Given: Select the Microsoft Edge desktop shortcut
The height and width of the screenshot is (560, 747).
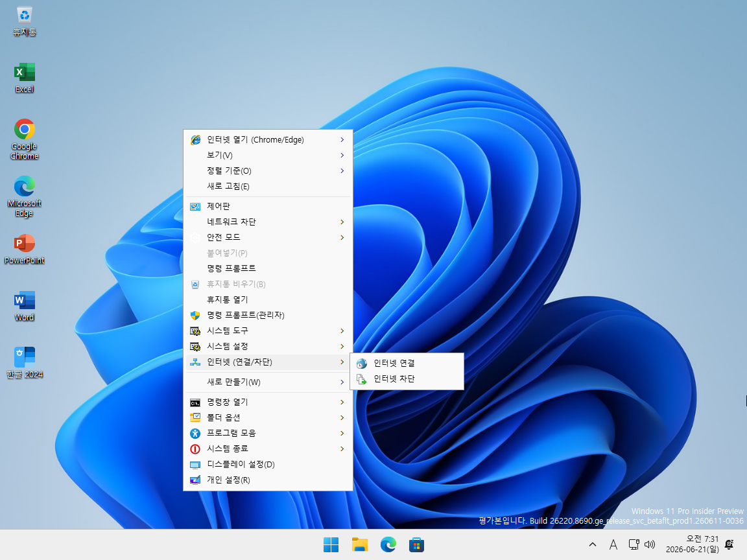Looking at the screenshot, I should click(x=24, y=196).
